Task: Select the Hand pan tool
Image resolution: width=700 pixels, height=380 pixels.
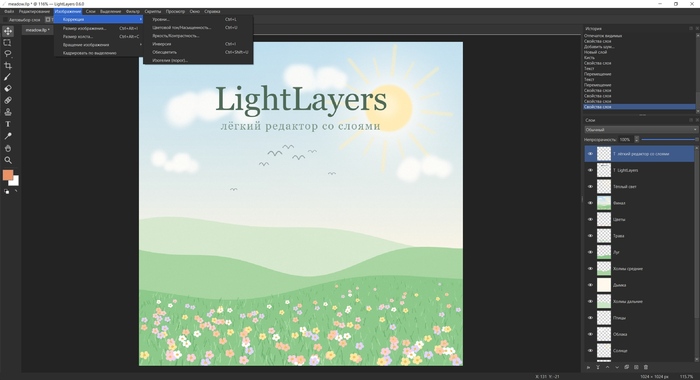Action: [8, 148]
